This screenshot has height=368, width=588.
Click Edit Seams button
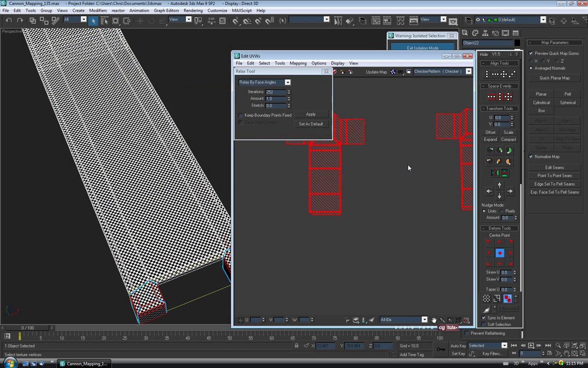tap(554, 168)
